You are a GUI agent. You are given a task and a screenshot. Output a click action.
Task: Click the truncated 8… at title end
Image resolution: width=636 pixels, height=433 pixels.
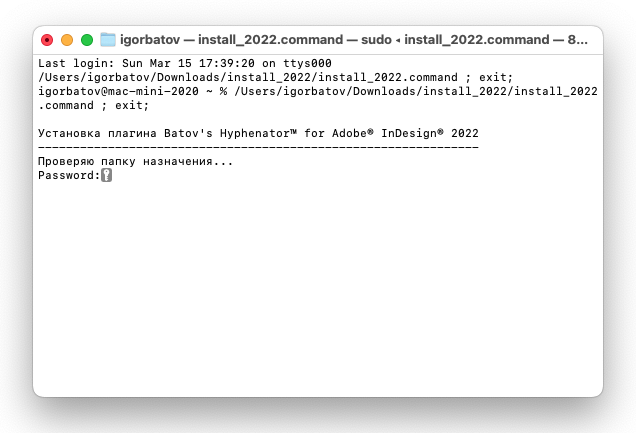click(x=578, y=40)
